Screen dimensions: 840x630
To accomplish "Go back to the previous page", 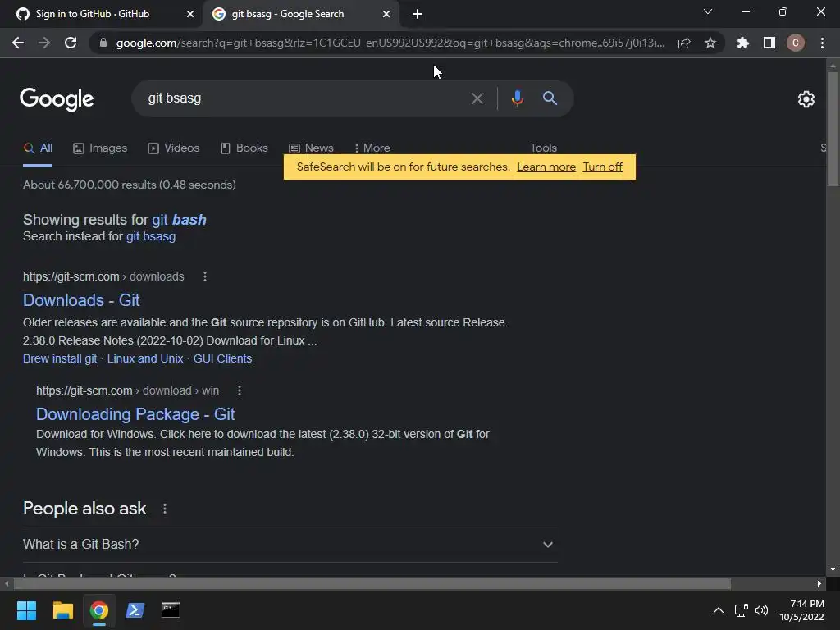I will [18, 43].
